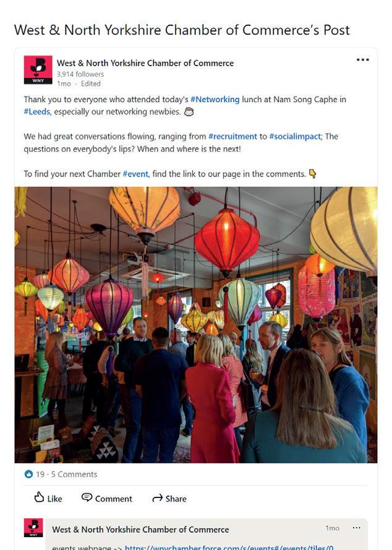Follow the #socialimpact hashtag link
392x550 pixels.
(x=295, y=137)
